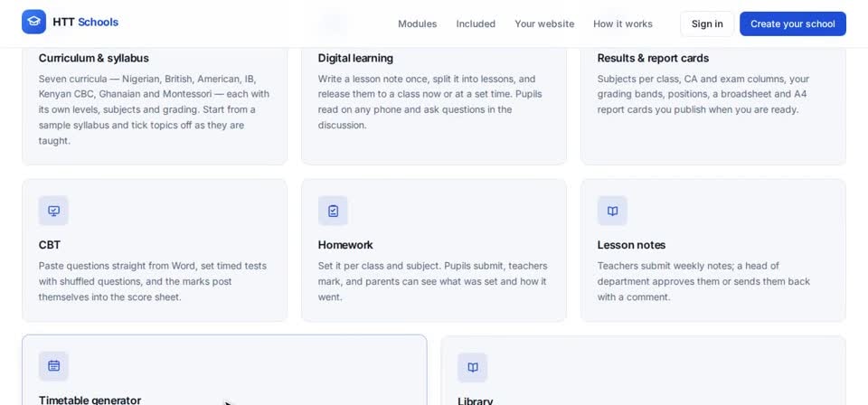Click the 'Teachers submit weekly notes' description
The height and width of the screenshot is (405, 868).
point(703,281)
